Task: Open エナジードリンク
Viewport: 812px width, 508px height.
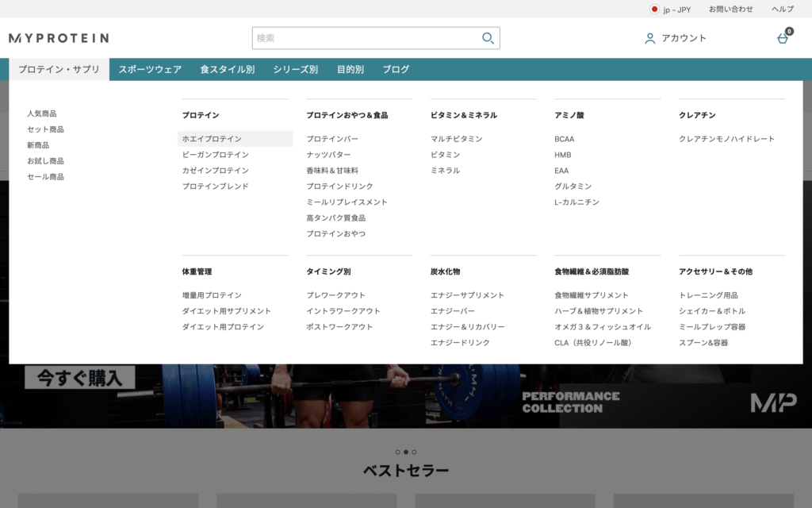Action: 460,343
